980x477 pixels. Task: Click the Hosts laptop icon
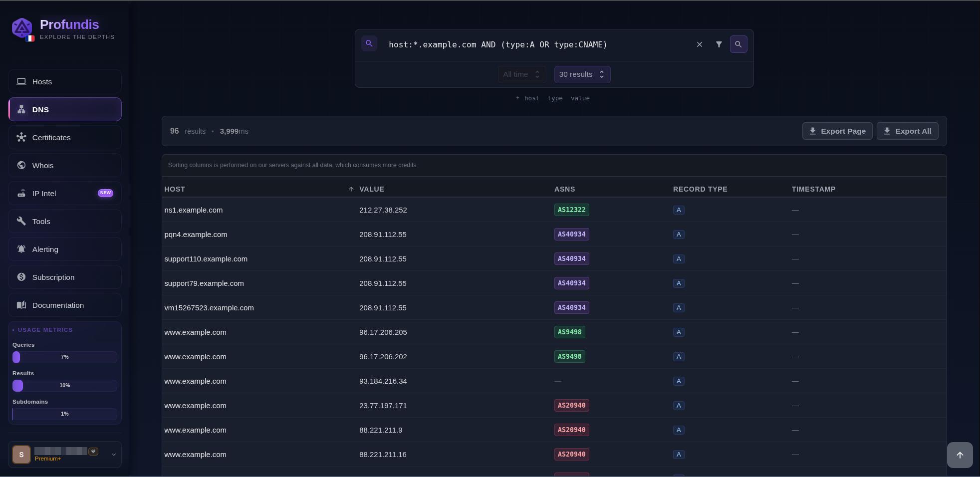[x=21, y=81]
